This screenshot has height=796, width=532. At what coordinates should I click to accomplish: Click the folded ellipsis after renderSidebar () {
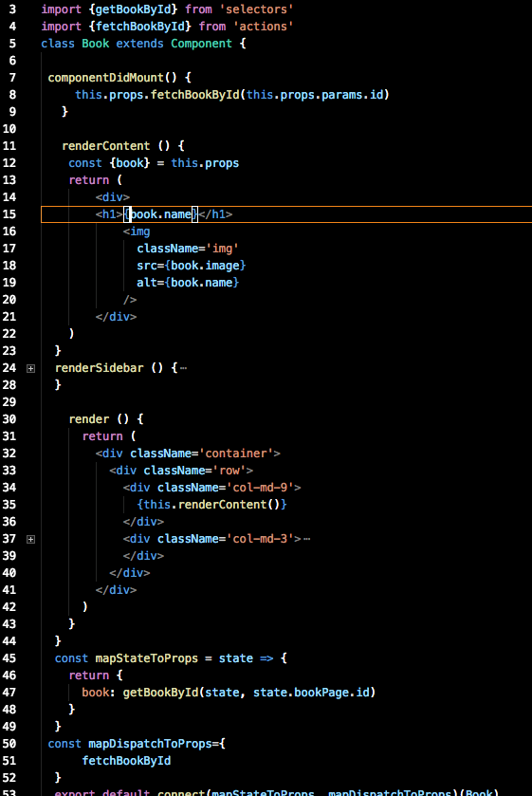[x=183, y=368]
